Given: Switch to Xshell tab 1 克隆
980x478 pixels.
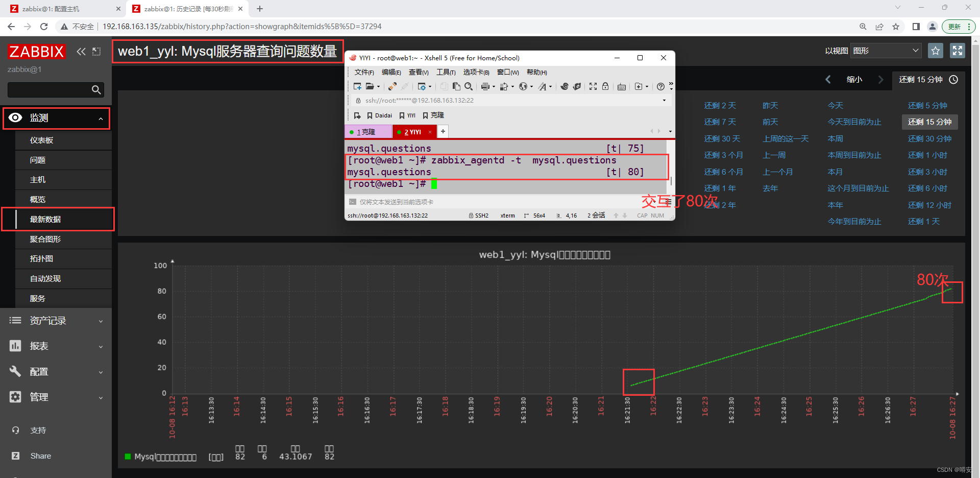Looking at the screenshot, I should (x=368, y=132).
